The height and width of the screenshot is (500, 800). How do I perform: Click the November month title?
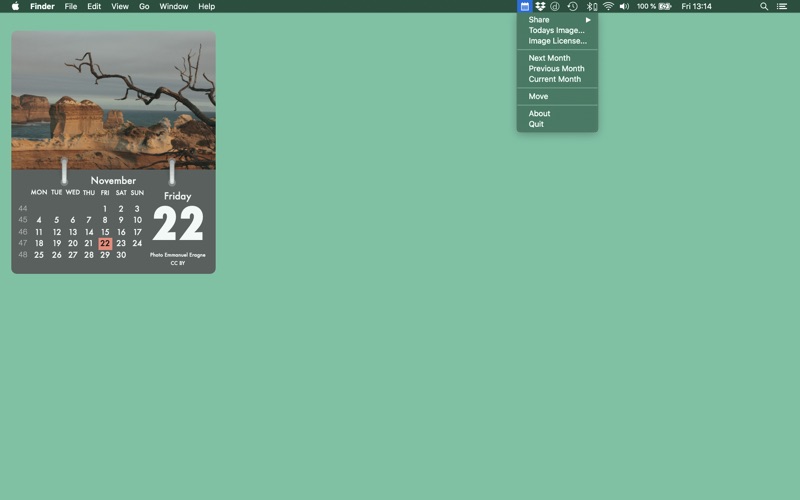point(113,181)
